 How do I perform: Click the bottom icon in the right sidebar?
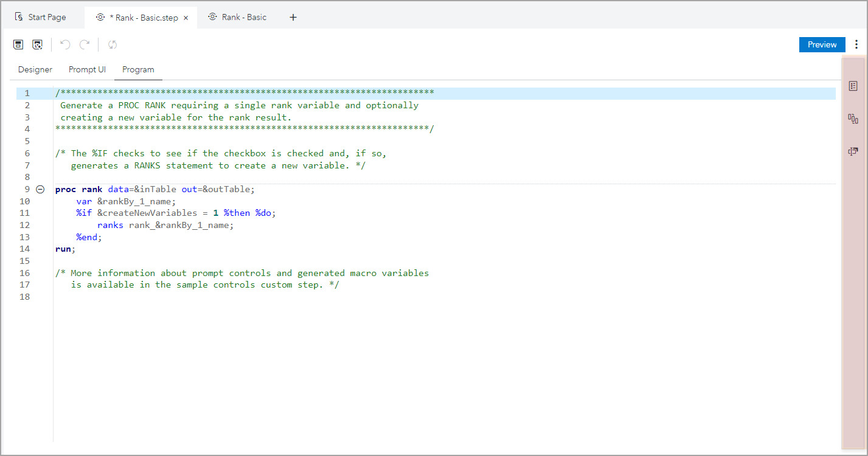[x=854, y=151]
